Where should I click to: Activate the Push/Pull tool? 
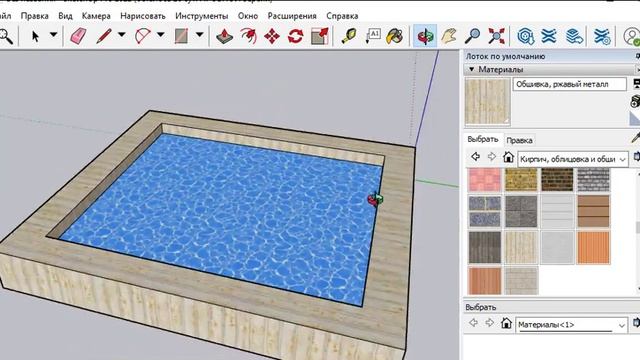224,36
